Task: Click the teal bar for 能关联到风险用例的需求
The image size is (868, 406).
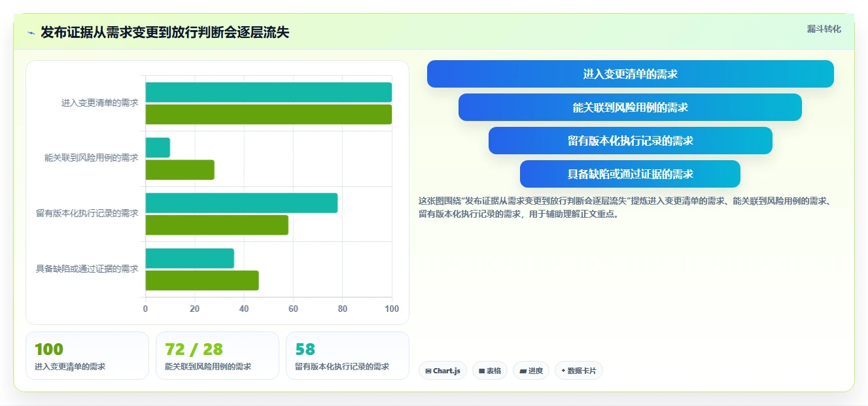Action: [x=158, y=148]
